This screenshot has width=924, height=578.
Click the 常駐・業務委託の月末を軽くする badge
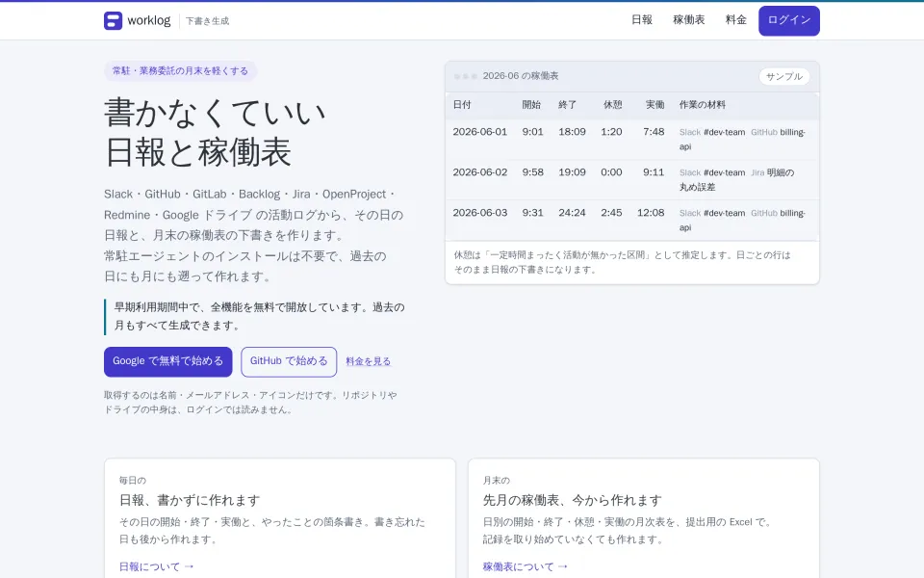pos(180,70)
